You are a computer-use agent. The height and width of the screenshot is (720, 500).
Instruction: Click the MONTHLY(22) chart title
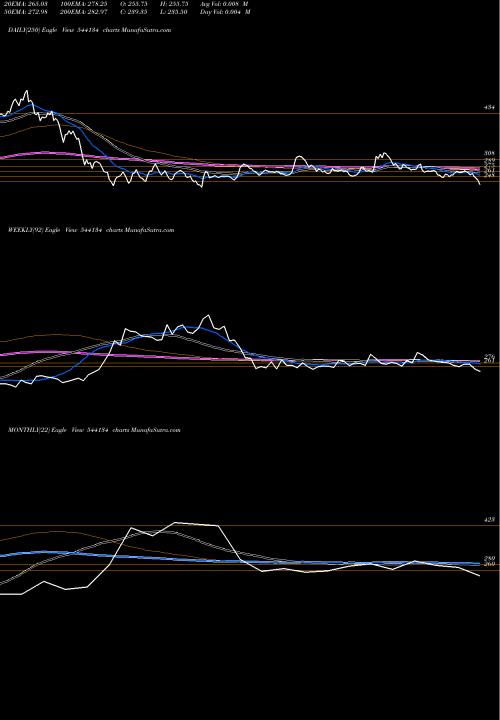[94, 430]
